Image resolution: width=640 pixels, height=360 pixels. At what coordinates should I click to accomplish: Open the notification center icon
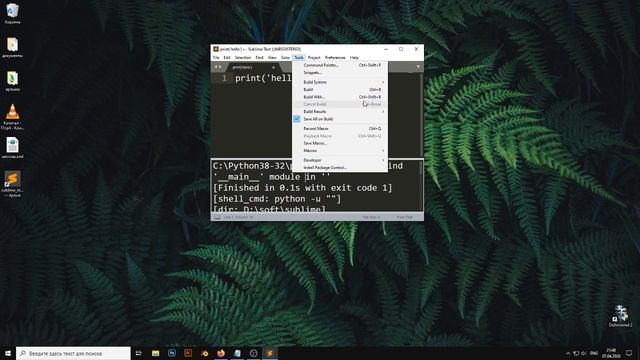(629, 353)
